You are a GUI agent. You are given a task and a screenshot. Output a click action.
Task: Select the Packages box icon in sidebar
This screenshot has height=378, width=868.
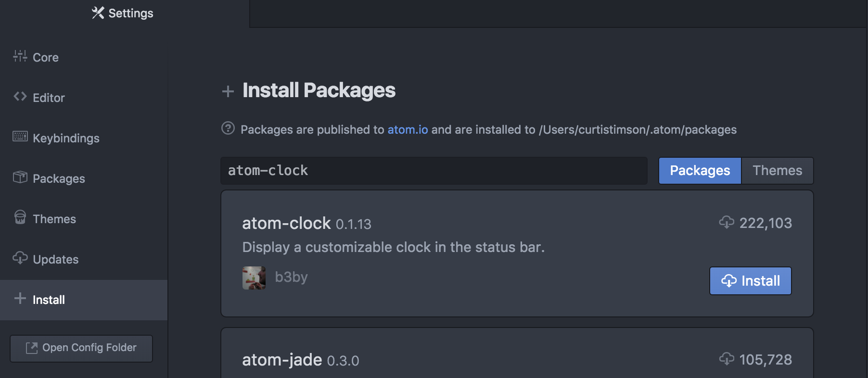[x=20, y=177]
